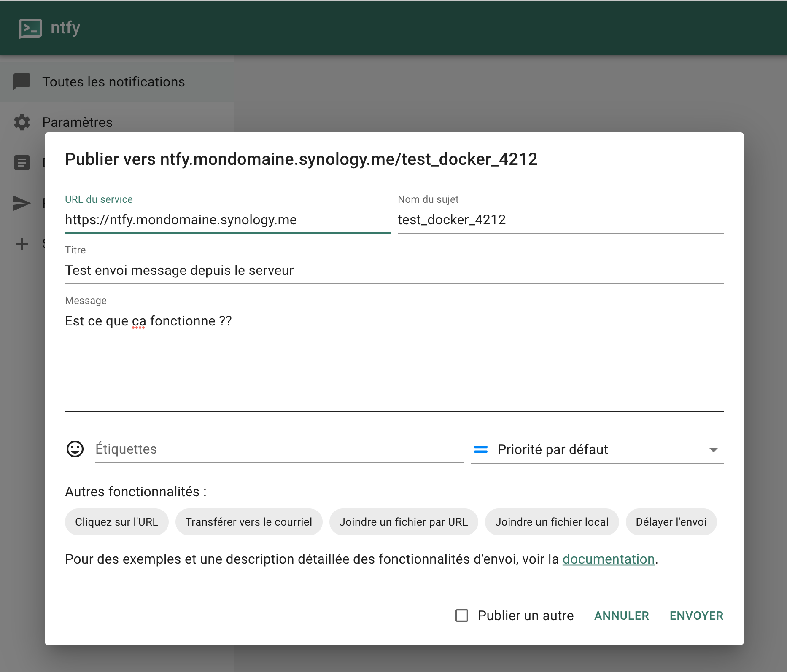This screenshot has width=787, height=672.
Task: Select Délayer l'envoi chip
Action: tap(671, 522)
